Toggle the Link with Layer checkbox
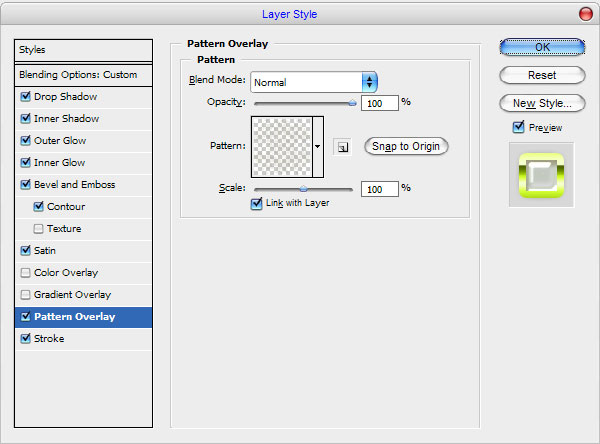The width and height of the screenshot is (600, 444). [256, 203]
